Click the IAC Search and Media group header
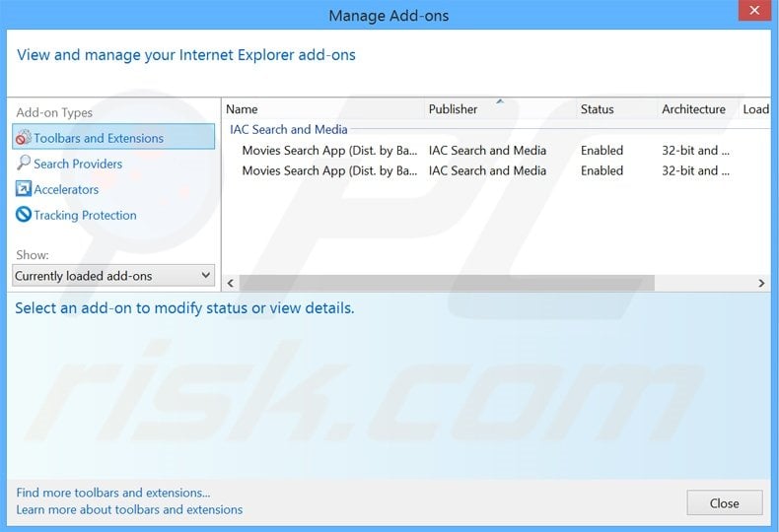 click(x=288, y=129)
